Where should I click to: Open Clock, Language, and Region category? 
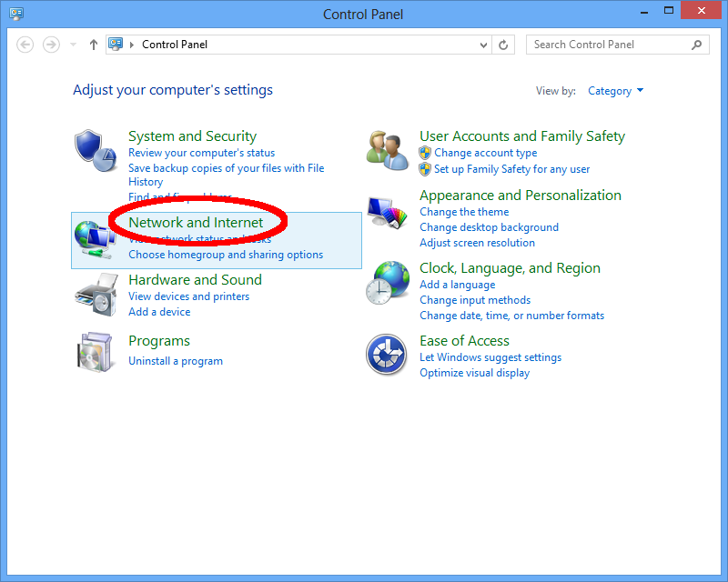click(510, 268)
